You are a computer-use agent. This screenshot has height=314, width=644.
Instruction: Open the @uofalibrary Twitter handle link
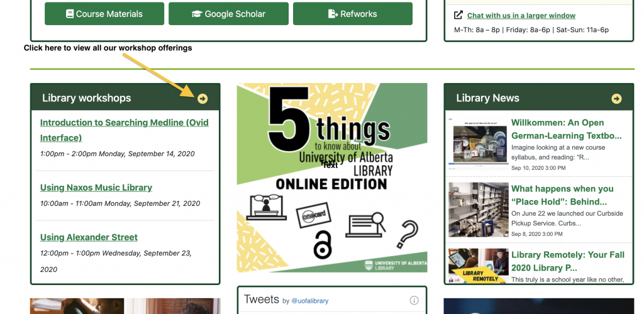[x=309, y=301]
